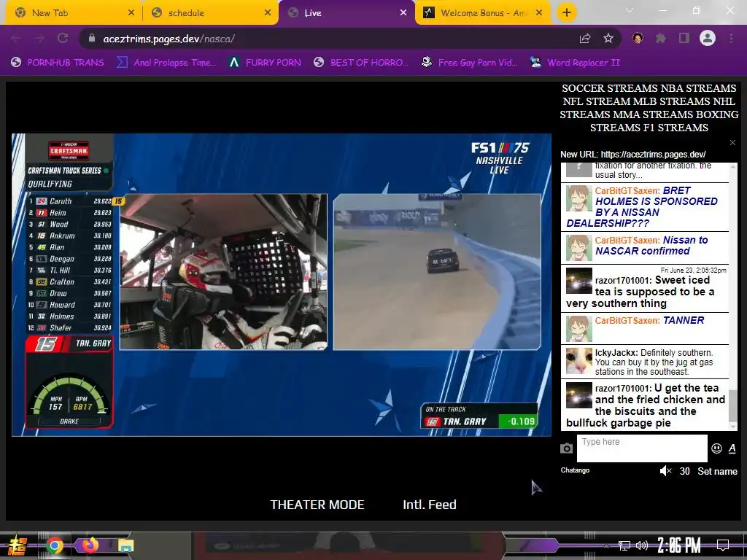This screenshot has height=560, width=747.
Task: Open IckyJackx's cat avatar profile
Action: (578, 360)
